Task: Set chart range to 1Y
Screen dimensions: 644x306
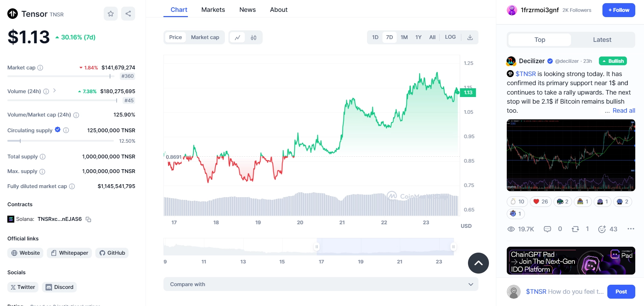Action: pyautogui.click(x=418, y=37)
